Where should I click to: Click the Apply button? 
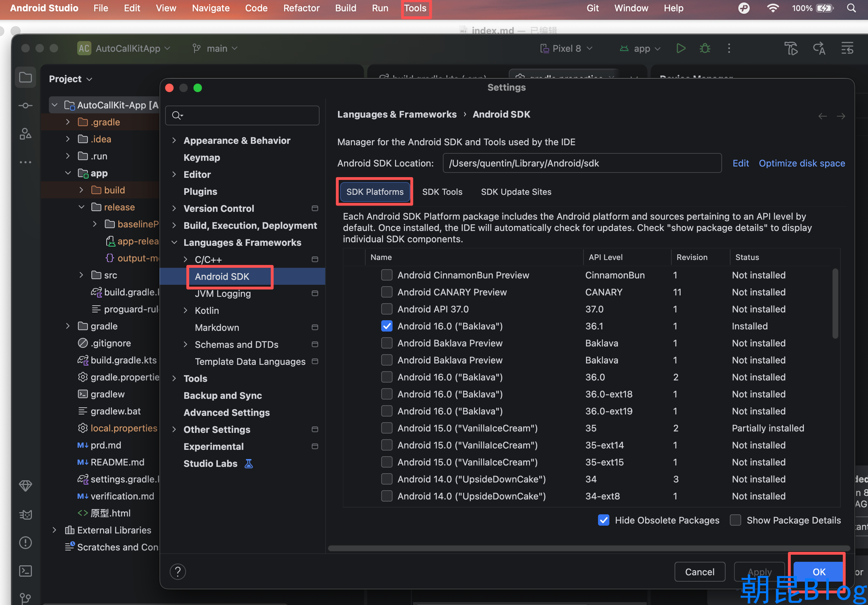coord(760,572)
